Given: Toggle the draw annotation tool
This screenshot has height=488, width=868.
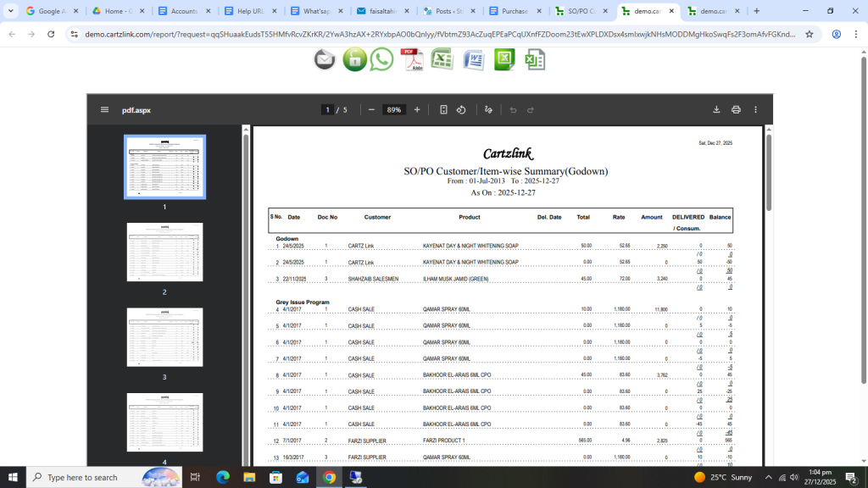Looking at the screenshot, I should (x=488, y=110).
